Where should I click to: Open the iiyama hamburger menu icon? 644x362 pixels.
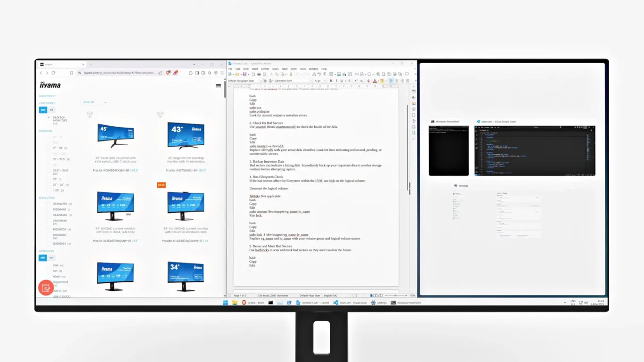218,86
